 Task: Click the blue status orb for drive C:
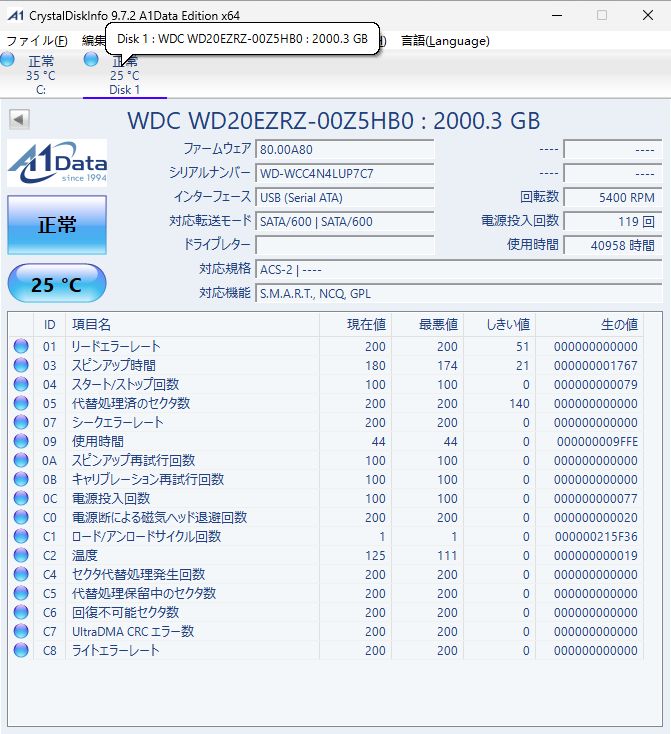(7, 59)
